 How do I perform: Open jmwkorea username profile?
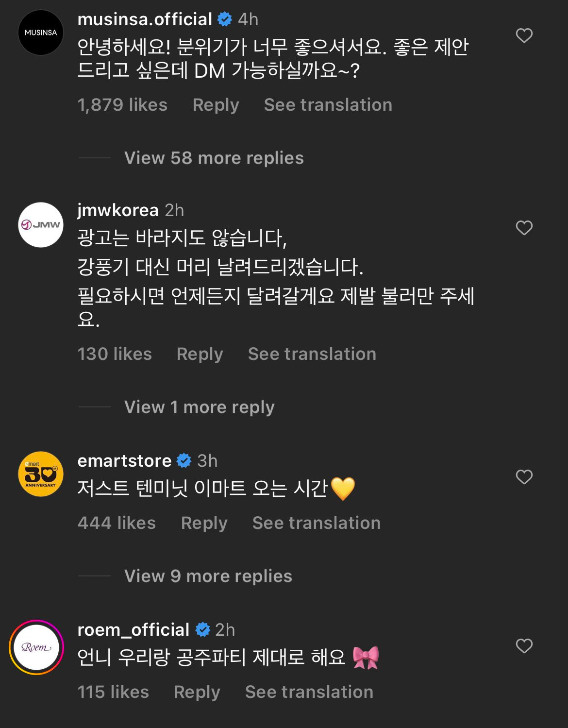[x=118, y=210]
